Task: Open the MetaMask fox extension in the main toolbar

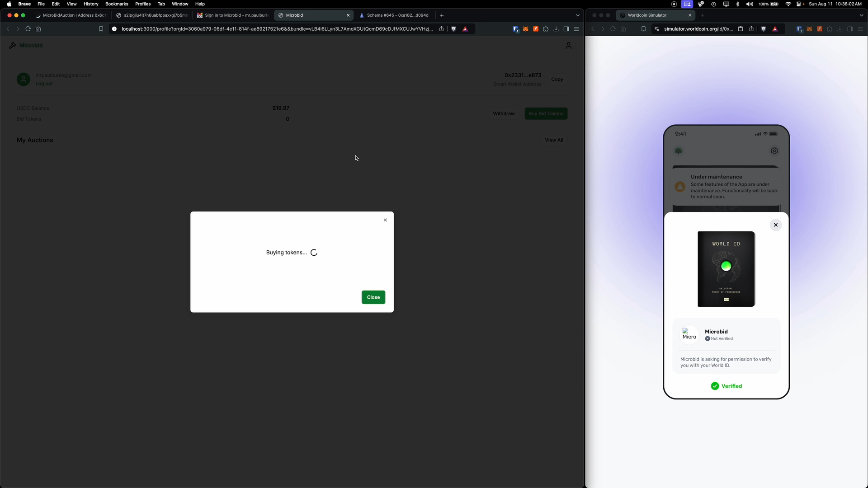Action: pos(526,29)
